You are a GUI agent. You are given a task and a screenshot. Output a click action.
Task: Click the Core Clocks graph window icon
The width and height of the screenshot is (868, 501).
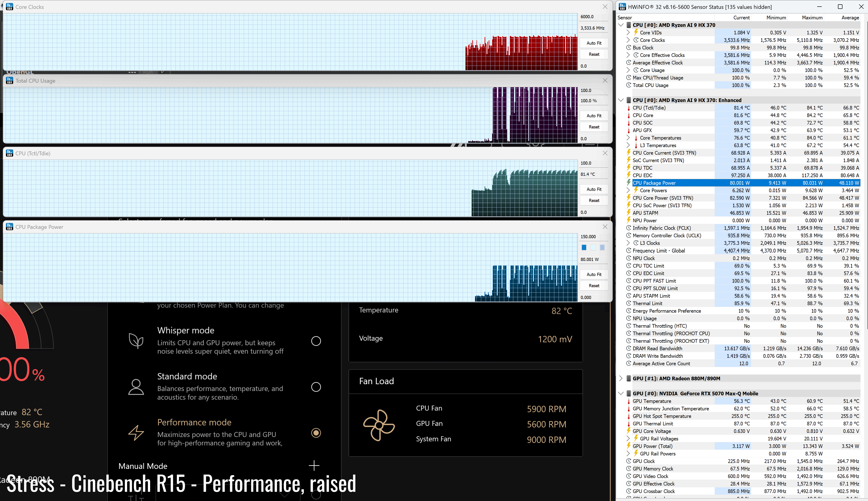[10, 7]
